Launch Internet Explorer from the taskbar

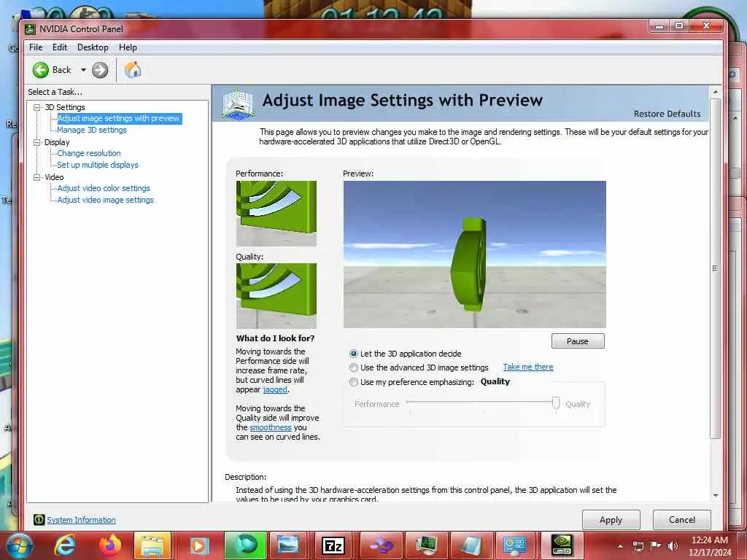click(x=65, y=545)
